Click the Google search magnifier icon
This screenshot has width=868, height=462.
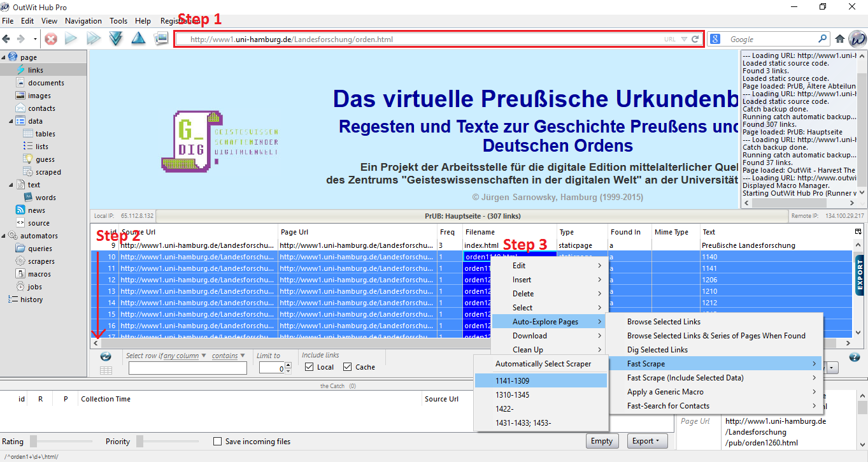pyautogui.click(x=823, y=39)
